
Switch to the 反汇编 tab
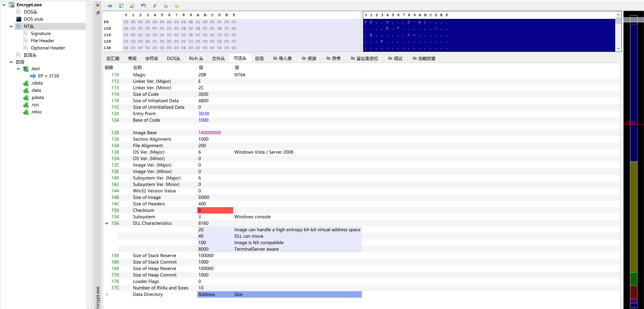pyautogui.click(x=113, y=59)
